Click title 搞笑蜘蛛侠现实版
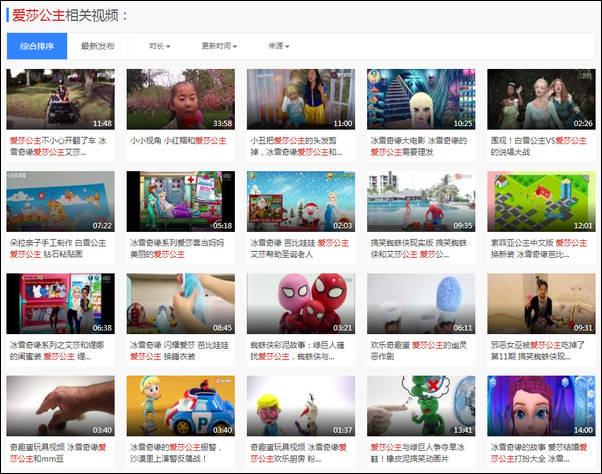This screenshot has height=474, width=602. pos(418,248)
